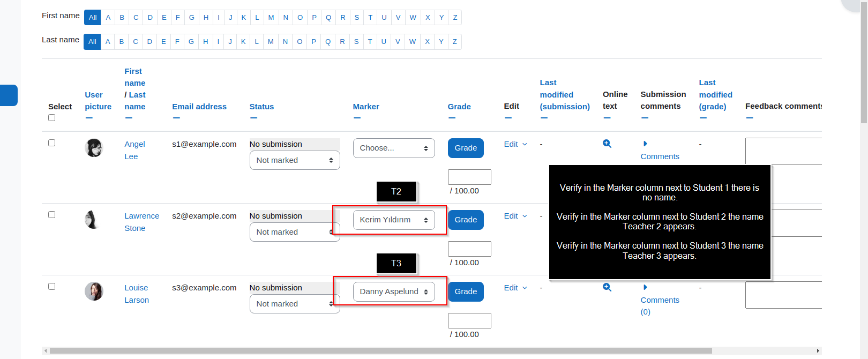Screen dimensions: 868x359
Task: Collapse the Feedback comments column
Action: (749, 118)
